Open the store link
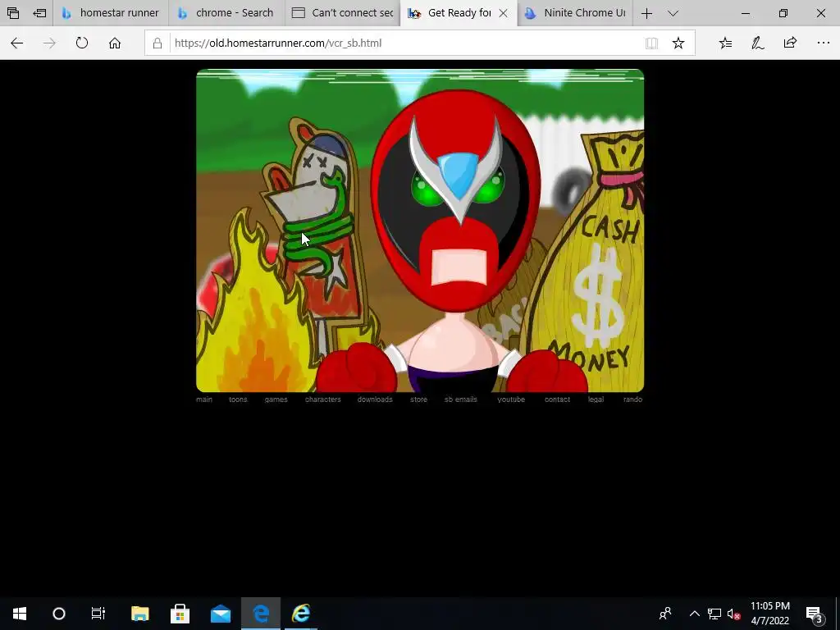The width and height of the screenshot is (840, 630). [x=419, y=399]
